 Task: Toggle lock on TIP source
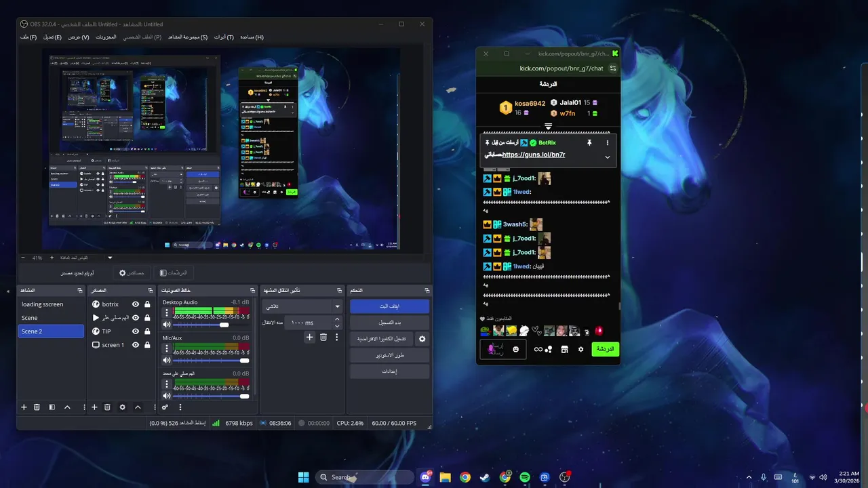(147, 331)
